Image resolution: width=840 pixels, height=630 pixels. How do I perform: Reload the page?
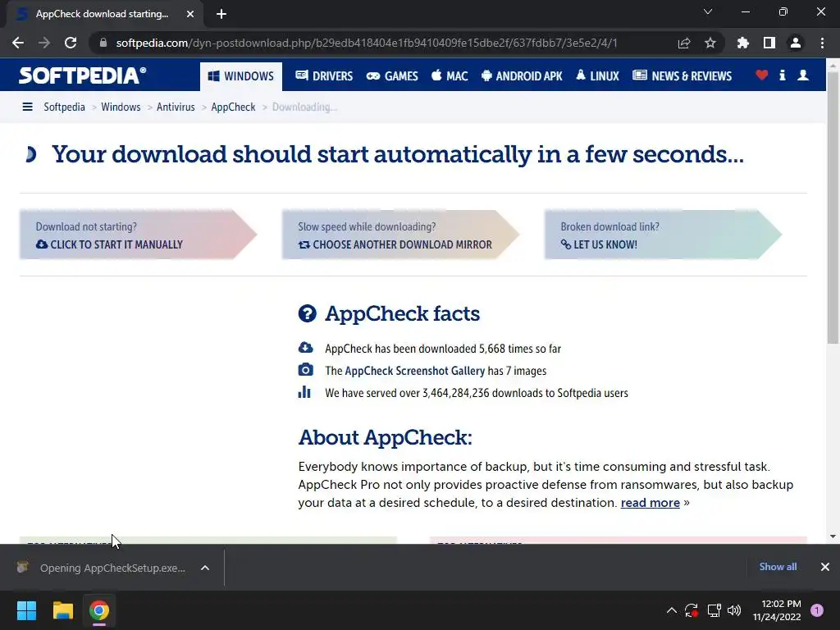[x=71, y=43]
